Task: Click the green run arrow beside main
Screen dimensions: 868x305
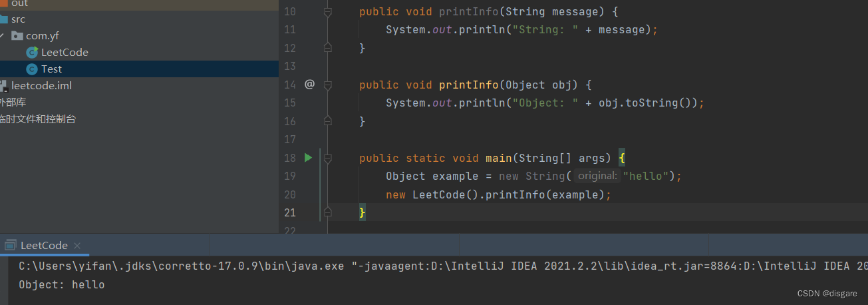Action: (308, 158)
